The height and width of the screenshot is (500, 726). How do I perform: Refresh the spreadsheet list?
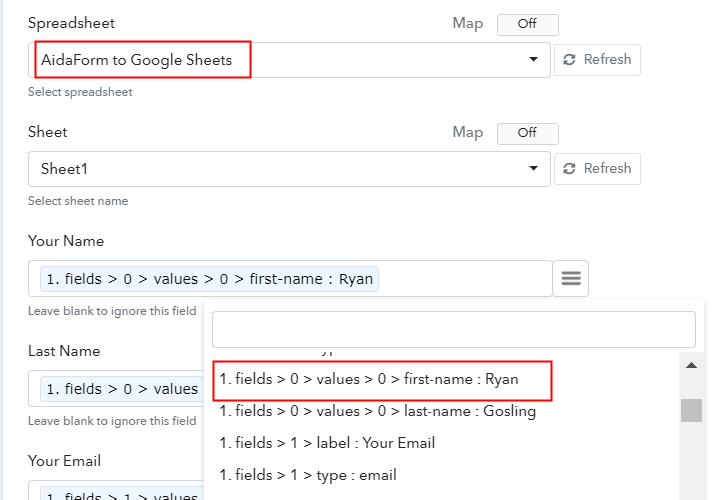(x=597, y=60)
